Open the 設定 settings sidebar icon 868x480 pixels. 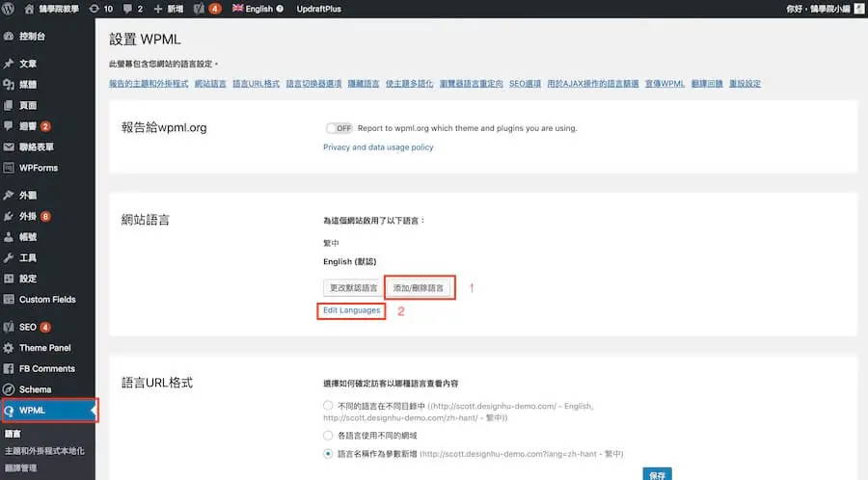9,279
